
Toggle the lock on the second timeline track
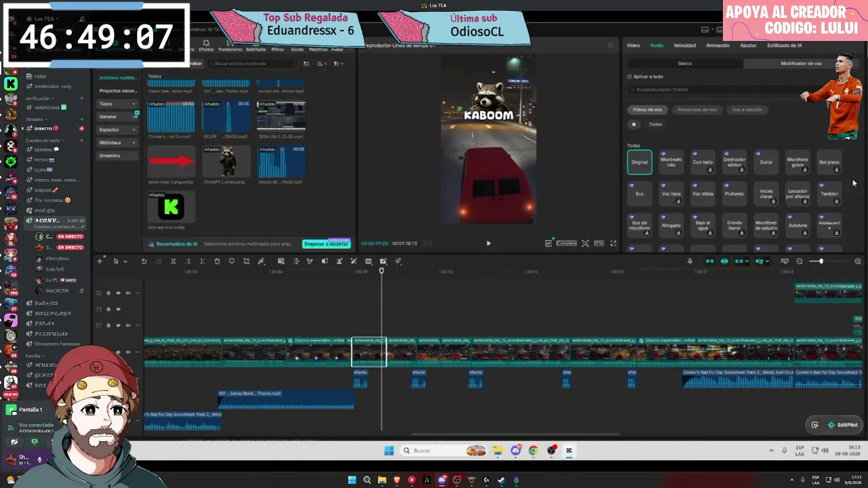point(108,309)
